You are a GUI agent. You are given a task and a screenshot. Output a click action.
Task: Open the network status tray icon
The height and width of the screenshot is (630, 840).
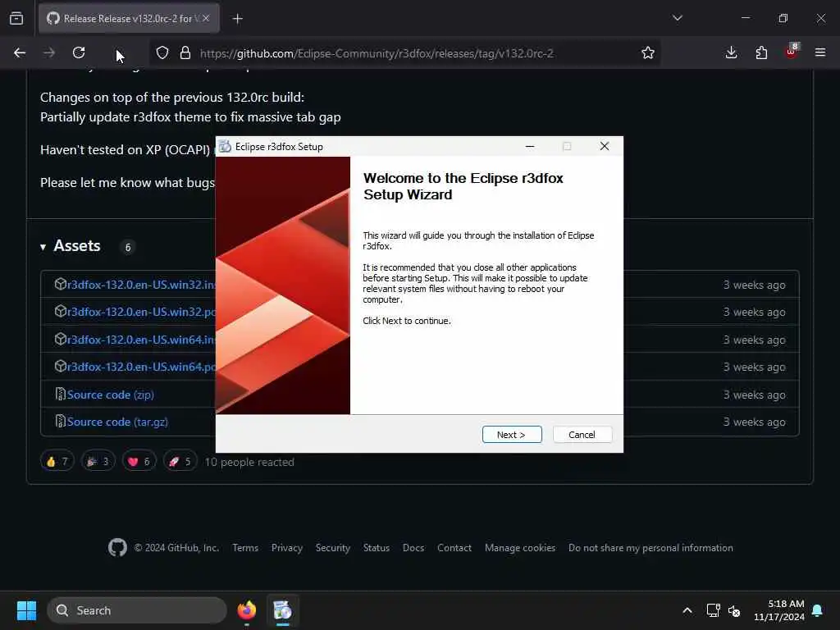pyautogui.click(x=713, y=610)
